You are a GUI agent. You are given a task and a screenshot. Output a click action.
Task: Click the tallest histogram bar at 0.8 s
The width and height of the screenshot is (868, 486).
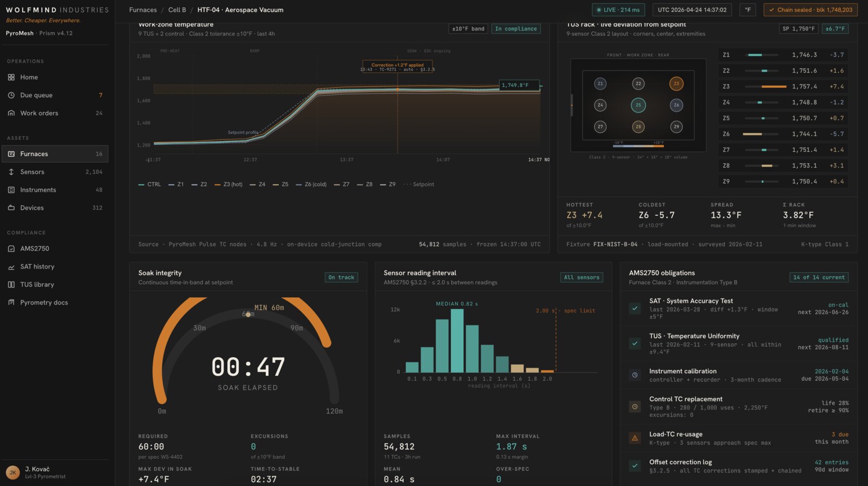(457, 340)
